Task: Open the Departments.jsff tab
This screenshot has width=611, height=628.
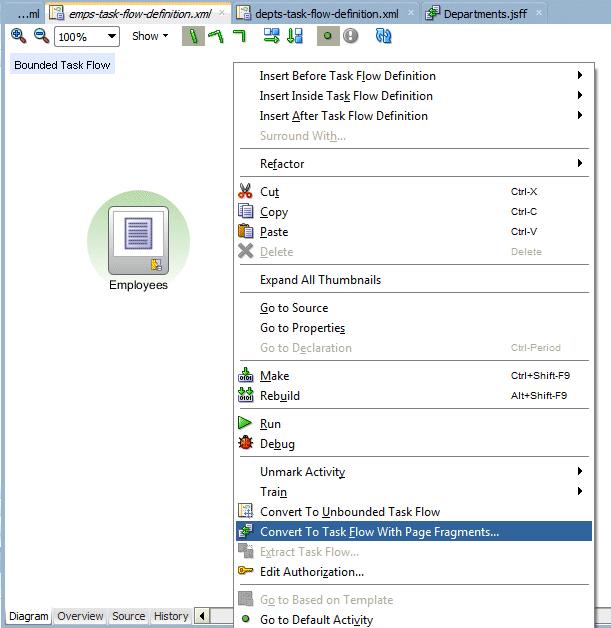Action: tap(485, 14)
